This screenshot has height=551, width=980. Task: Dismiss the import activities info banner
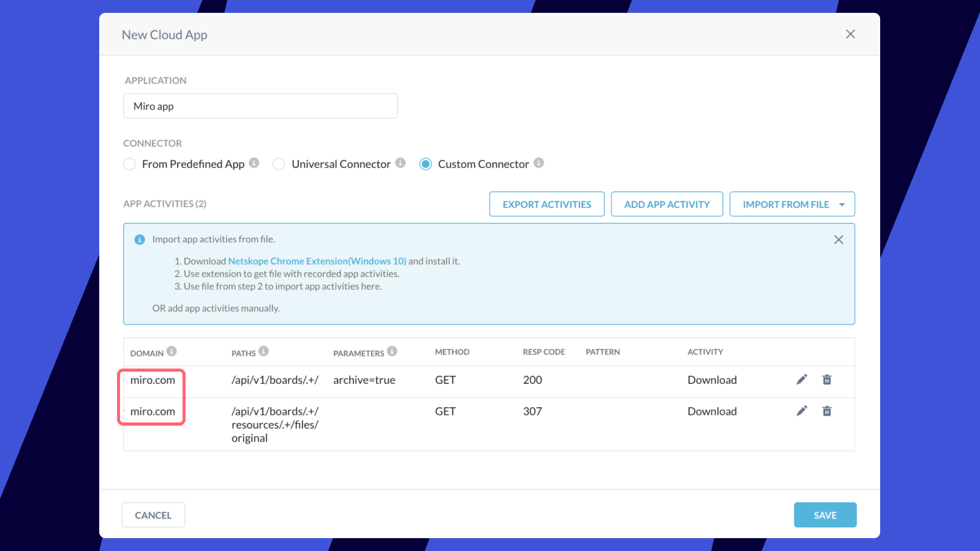click(839, 239)
